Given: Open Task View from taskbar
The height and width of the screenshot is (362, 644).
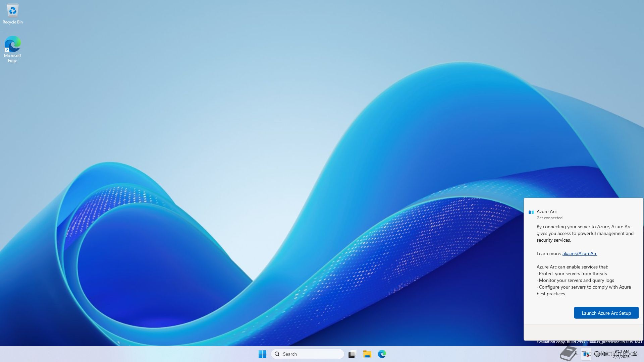Looking at the screenshot, I should 352,354.
